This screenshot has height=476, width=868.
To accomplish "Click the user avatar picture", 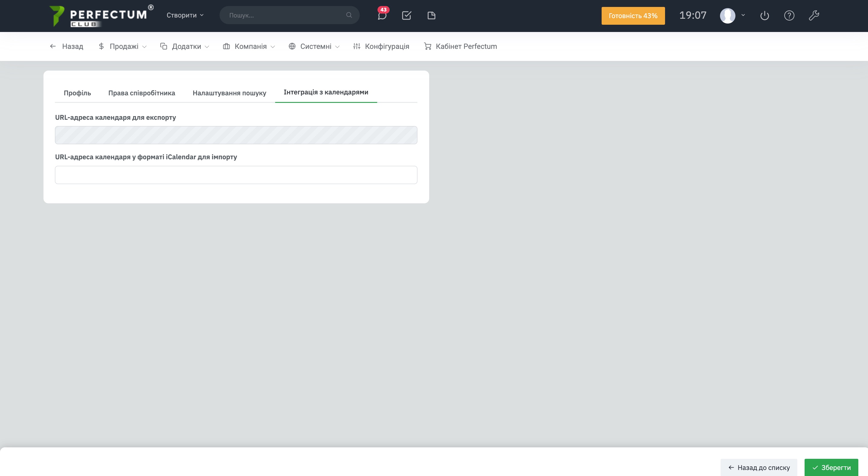I will click(728, 16).
